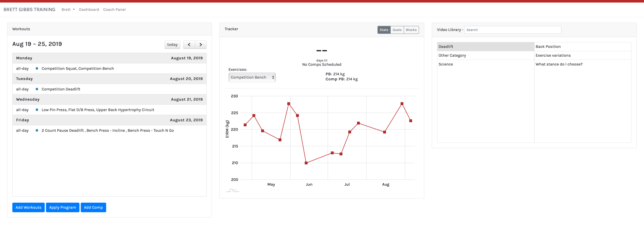
Task: Open the Dashboard nav link
Action: tap(89, 10)
